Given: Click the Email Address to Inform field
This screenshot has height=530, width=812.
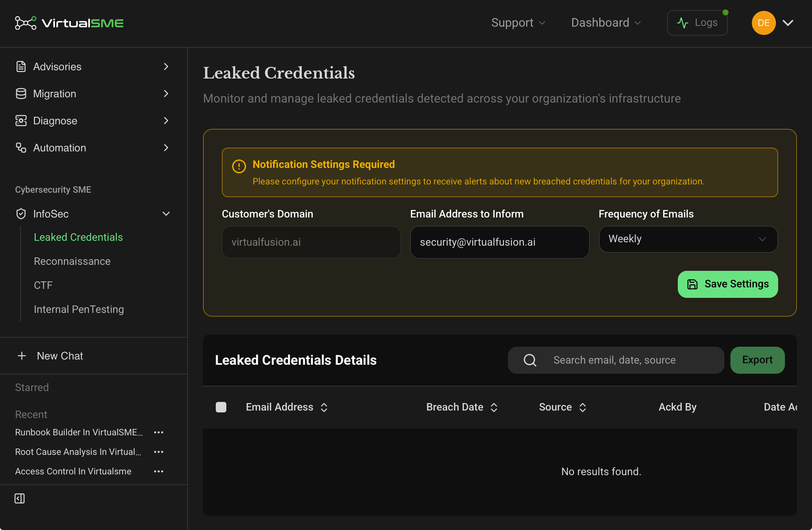Looking at the screenshot, I should (x=500, y=242).
